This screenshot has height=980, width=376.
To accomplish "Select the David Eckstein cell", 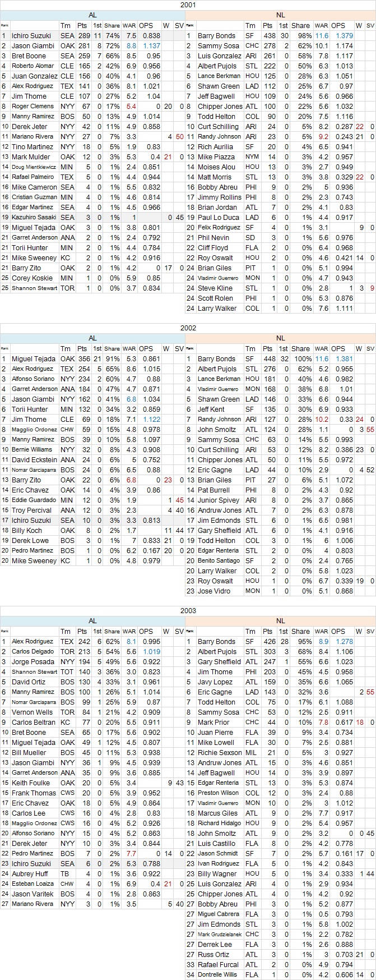I will point(35,459).
